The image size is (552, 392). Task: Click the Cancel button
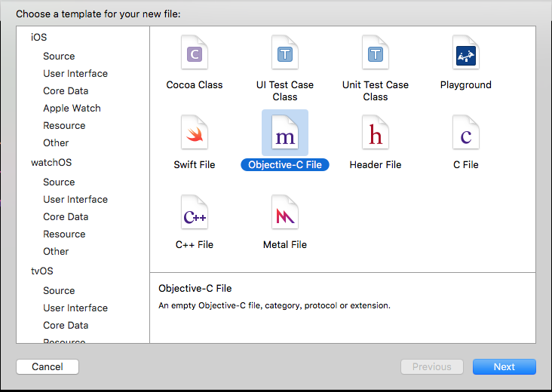[48, 366]
